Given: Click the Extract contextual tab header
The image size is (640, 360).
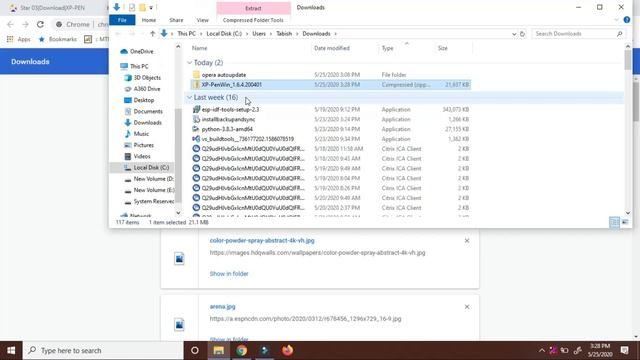Looking at the screenshot, I should point(253,8).
